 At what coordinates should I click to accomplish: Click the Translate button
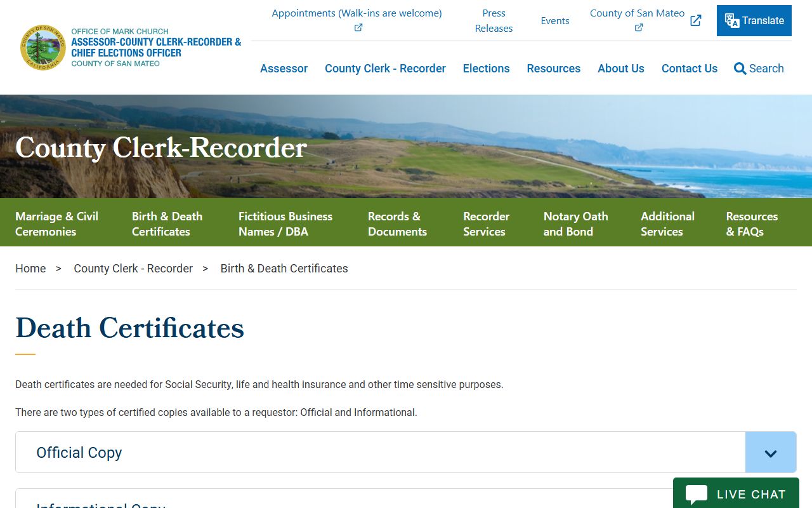754,20
